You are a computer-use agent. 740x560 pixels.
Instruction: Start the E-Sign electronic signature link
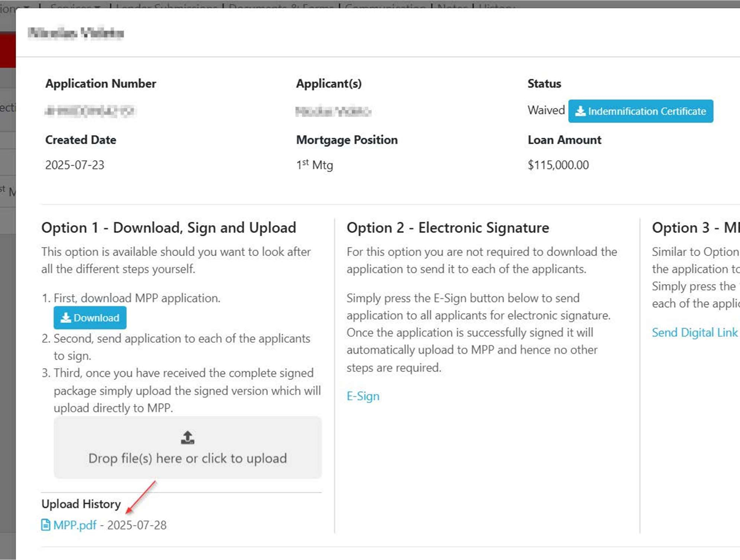363,396
